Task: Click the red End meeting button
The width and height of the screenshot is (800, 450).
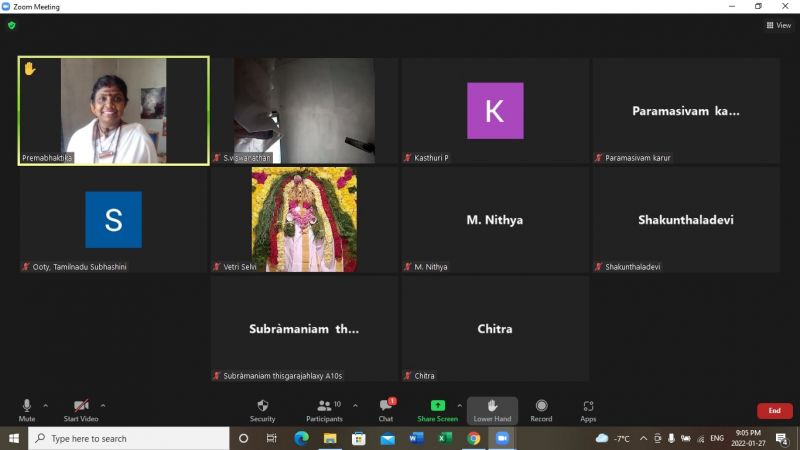Action: [x=774, y=410]
